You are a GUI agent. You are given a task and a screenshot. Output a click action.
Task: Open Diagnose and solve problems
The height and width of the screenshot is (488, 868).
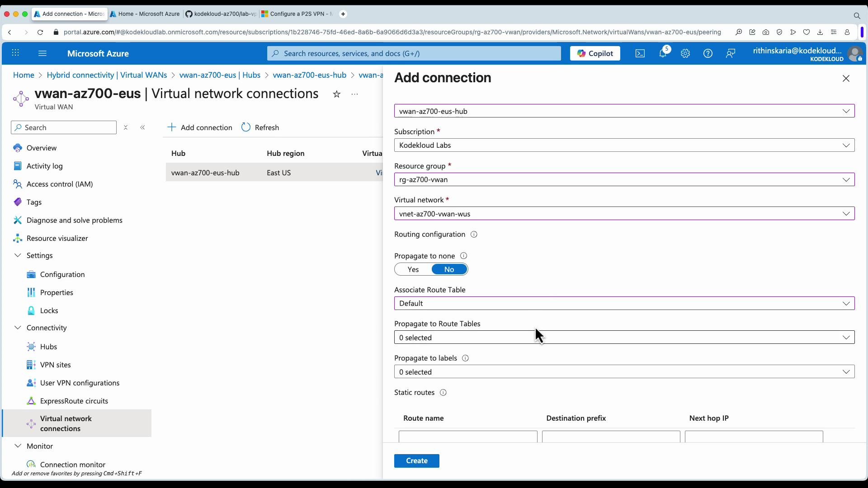click(74, 220)
